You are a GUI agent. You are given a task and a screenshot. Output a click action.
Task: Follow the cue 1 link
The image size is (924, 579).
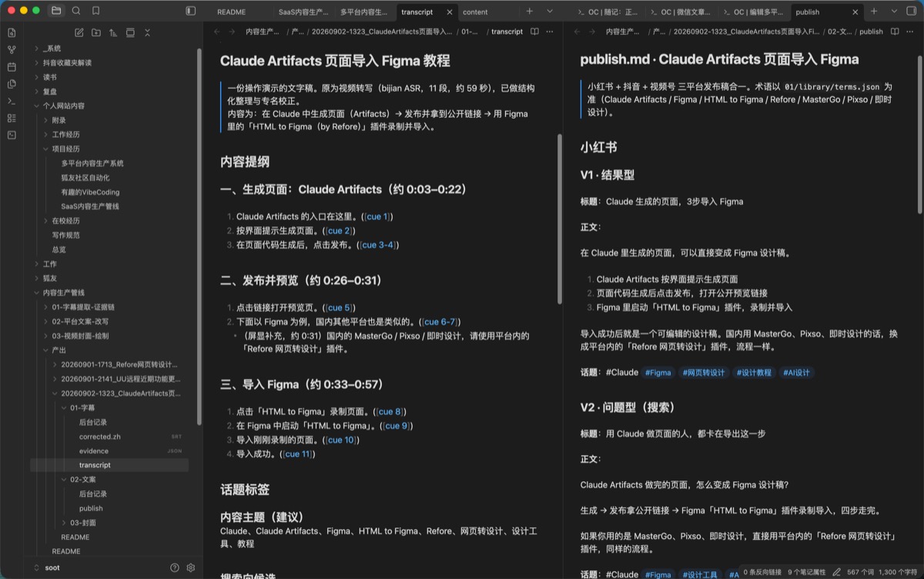point(378,217)
